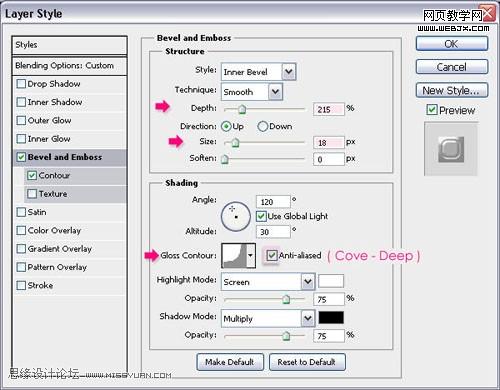Click the Highlight Opacity slider handle

tap(286, 299)
